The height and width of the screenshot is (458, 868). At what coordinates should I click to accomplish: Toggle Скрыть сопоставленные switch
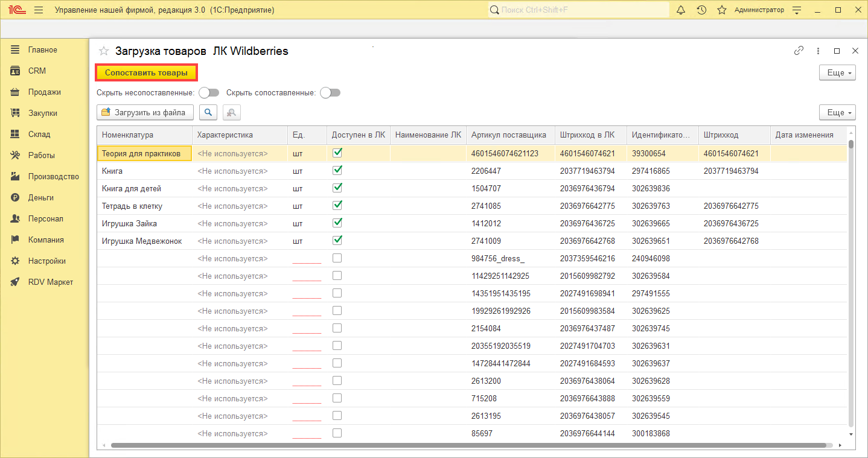(x=330, y=93)
